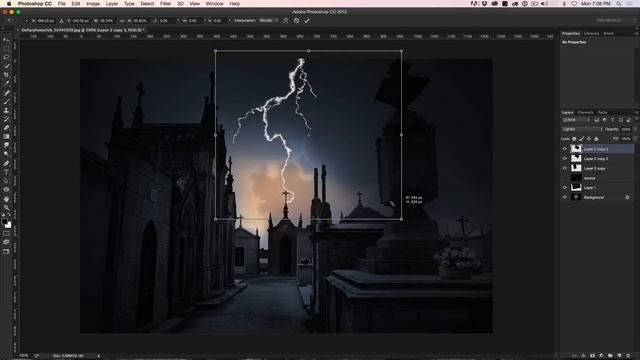
Task: Open status bar info arrow menu
Action: coord(98,356)
